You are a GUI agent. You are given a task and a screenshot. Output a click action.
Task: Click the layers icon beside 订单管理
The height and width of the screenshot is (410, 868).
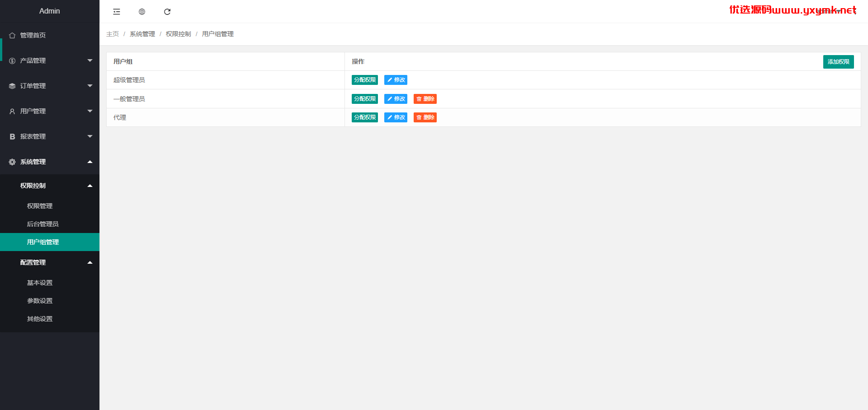[12, 86]
